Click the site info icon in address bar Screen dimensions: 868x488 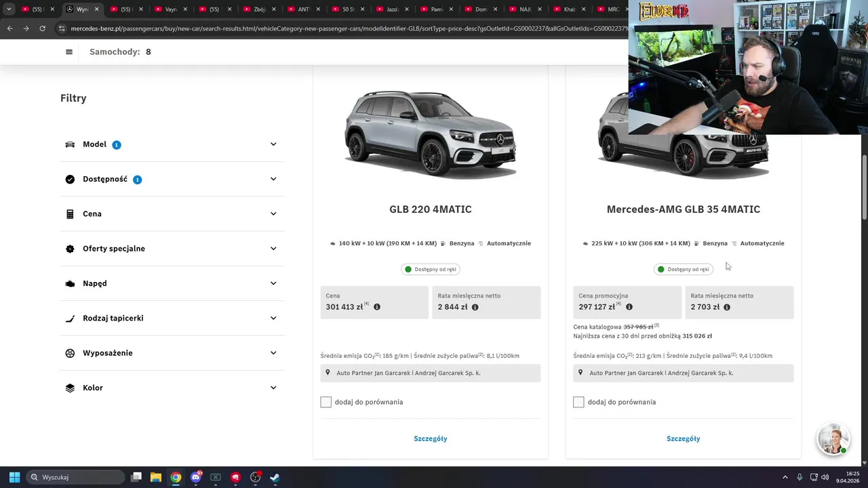click(x=62, y=28)
